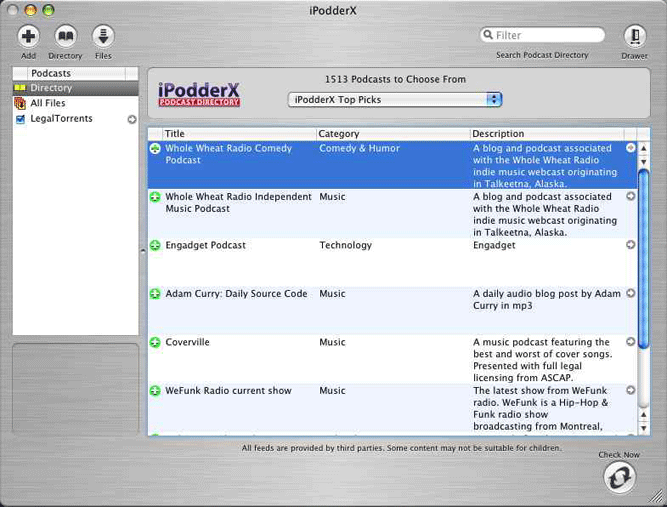The image size is (667, 507).
Task: Subscribe plus icon for WeFunk Radio
Action: pyautogui.click(x=155, y=391)
